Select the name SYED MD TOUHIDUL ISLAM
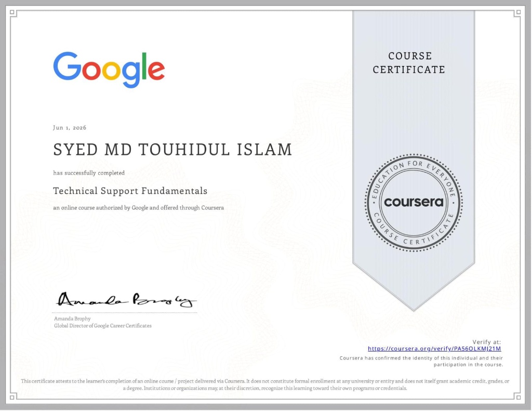 coord(172,150)
